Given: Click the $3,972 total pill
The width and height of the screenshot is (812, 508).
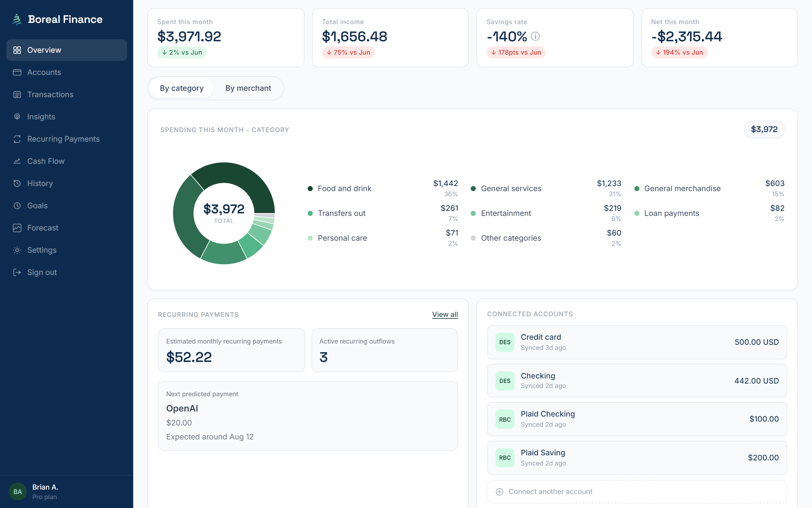Looking at the screenshot, I should pos(764,129).
